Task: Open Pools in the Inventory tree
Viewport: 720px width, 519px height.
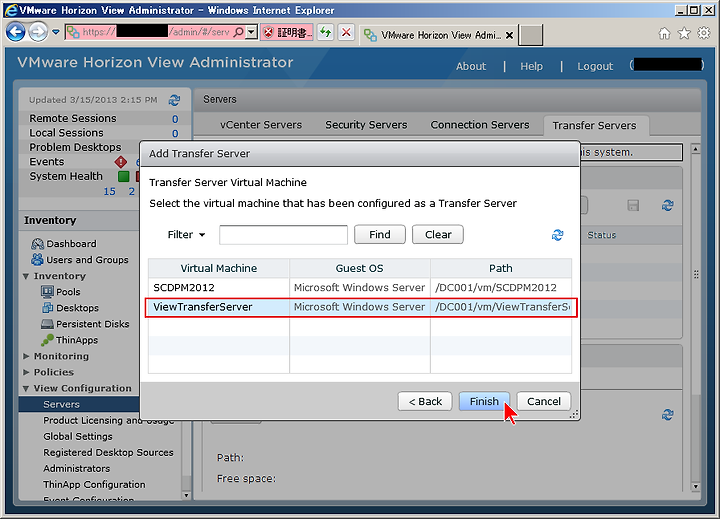Action: [61, 292]
